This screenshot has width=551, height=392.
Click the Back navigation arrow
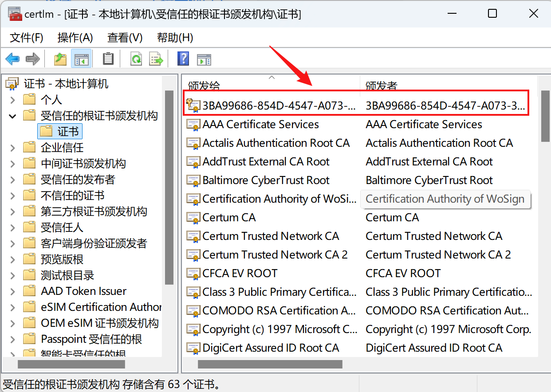(x=12, y=59)
